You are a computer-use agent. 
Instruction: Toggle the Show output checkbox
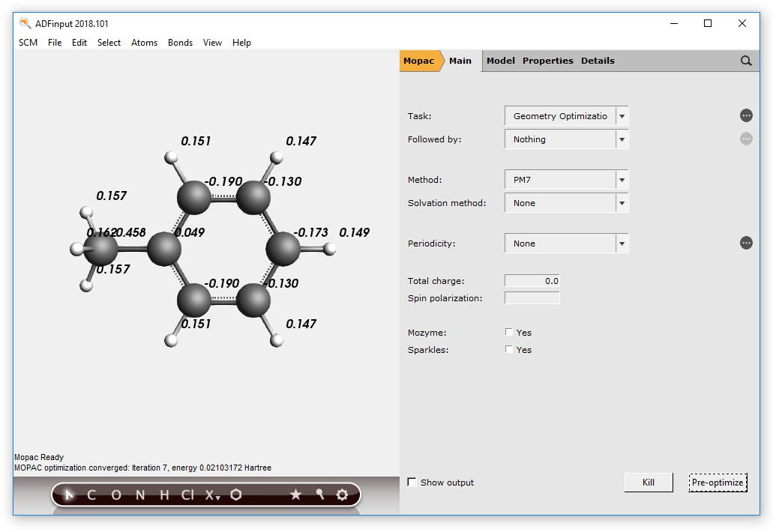pyautogui.click(x=412, y=483)
